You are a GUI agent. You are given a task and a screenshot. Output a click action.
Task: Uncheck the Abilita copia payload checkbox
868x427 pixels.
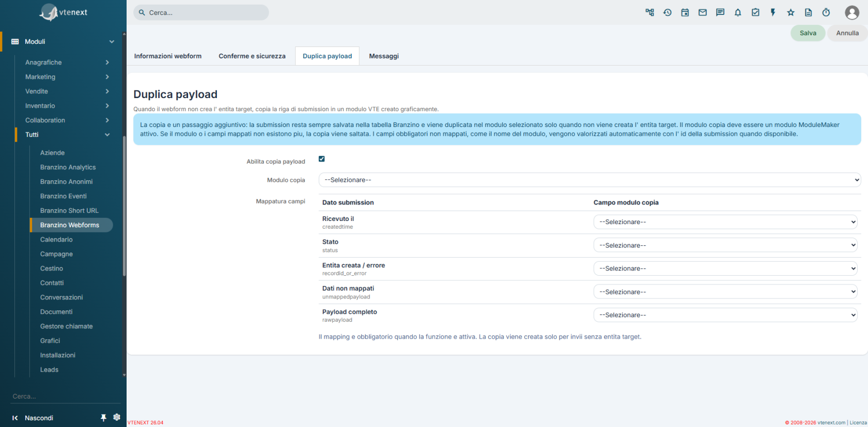(322, 159)
